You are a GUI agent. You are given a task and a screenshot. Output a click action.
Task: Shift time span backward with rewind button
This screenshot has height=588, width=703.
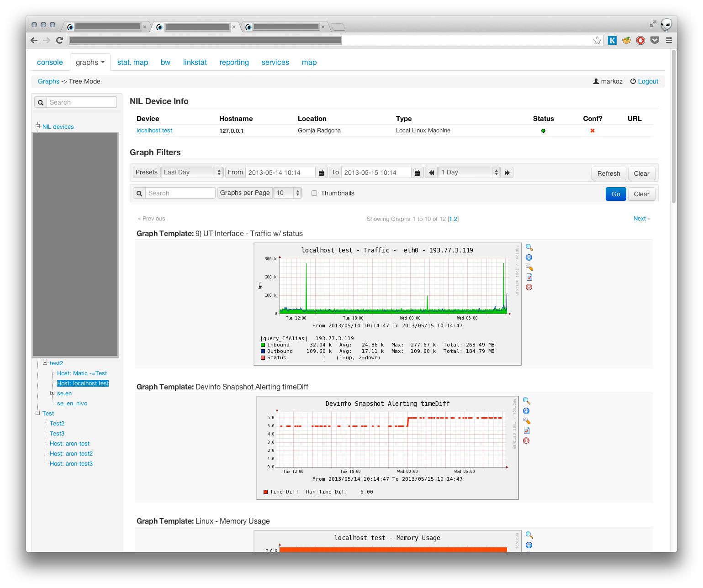pos(431,173)
